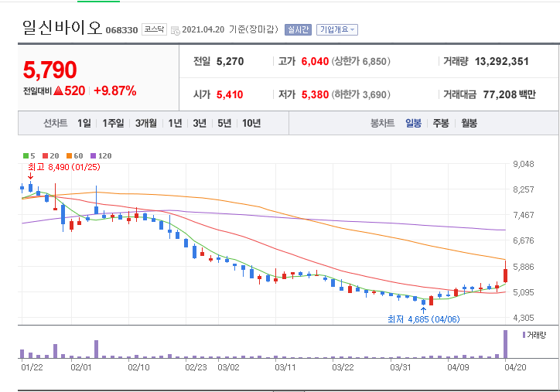Select the 일봉 daily candle chart
Image resolution: width=560 pixels, height=392 pixels.
click(413, 123)
